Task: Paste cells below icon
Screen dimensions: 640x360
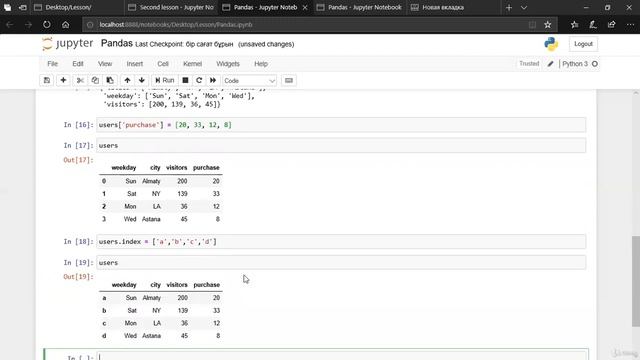Action: [x=110, y=80]
